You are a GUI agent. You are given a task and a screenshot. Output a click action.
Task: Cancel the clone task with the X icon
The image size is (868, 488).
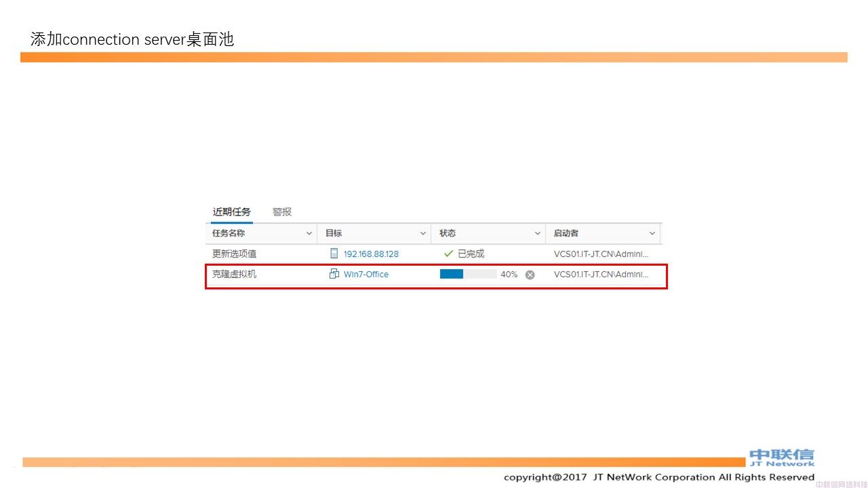pyautogui.click(x=530, y=274)
